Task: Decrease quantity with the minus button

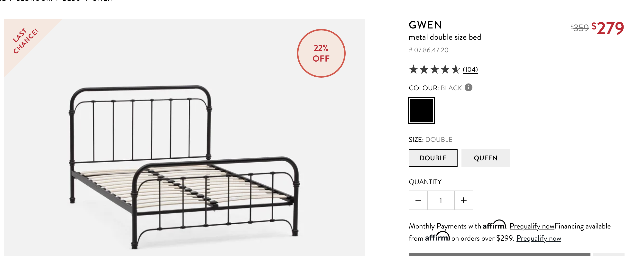Action: pos(418,200)
